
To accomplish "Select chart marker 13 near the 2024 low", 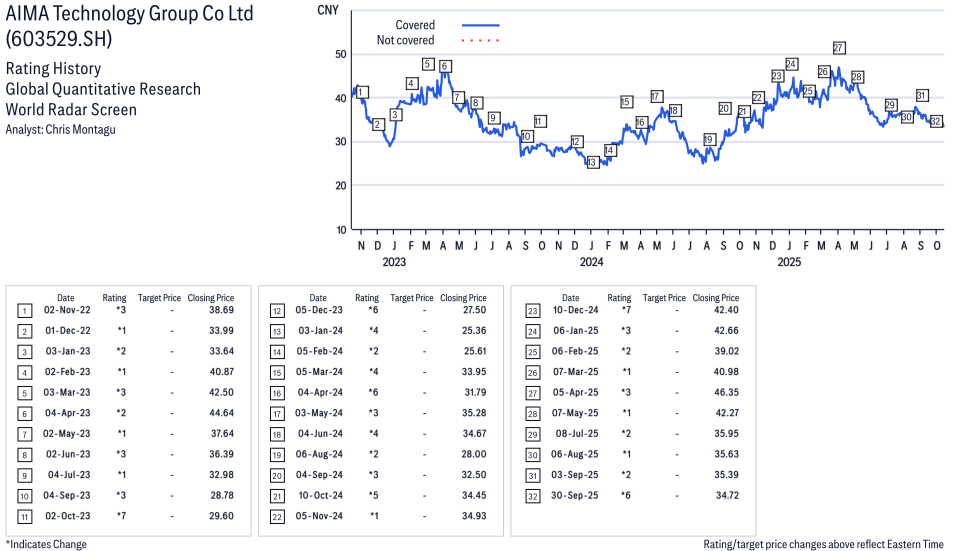I will 592,162.
